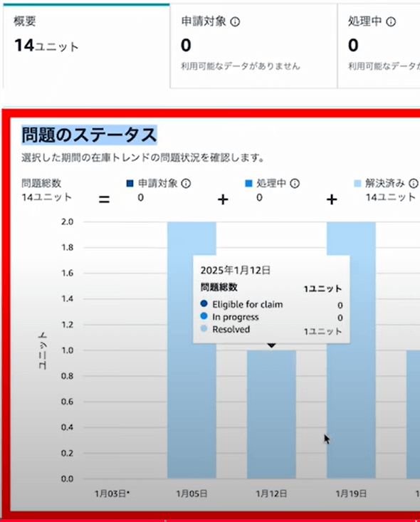Click the 1月12日 bar in the chart
Image resolution: width=420 pixels, height=522 pixels.
(x=271, y=414)
